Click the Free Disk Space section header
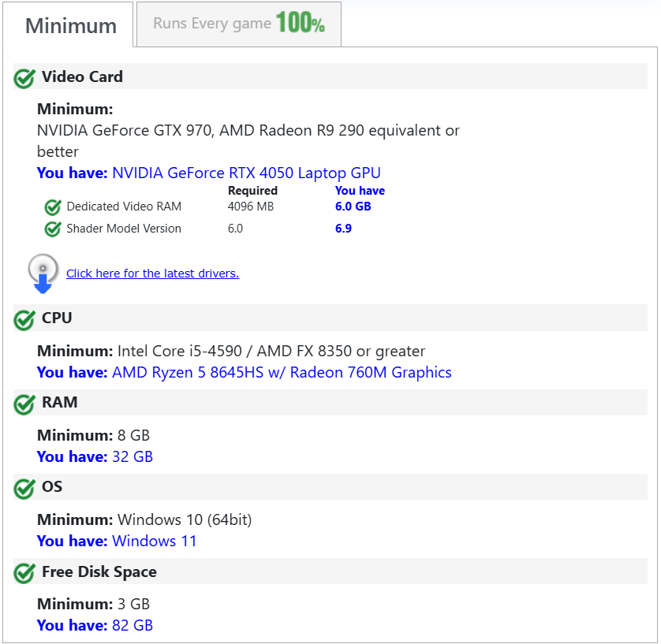 tap(99, 572)
